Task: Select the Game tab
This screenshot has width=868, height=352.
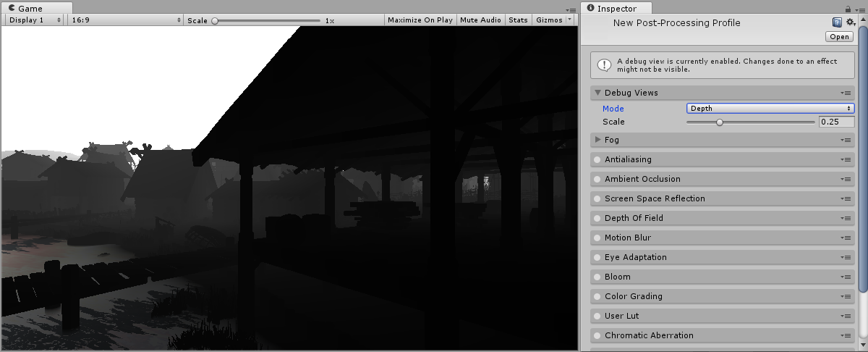Action: tap(30, 8)
